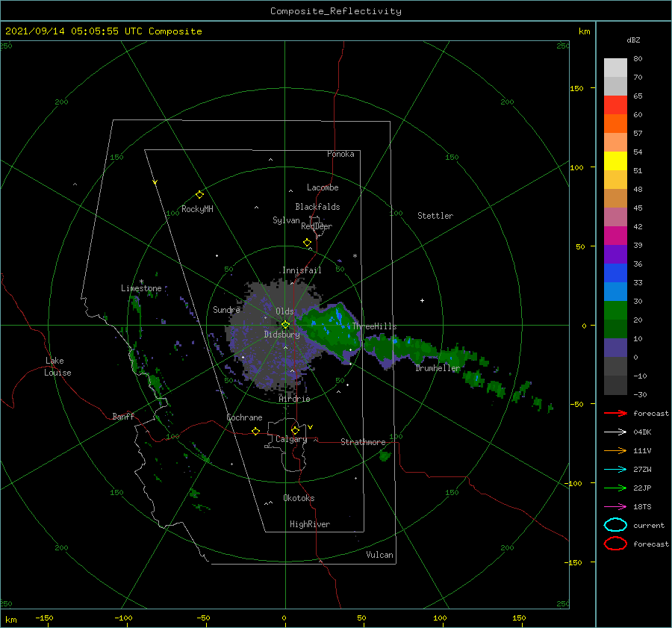Click the RedDeer city label
Viewport: 672px width, 628px height.
(x=317, y=226)
